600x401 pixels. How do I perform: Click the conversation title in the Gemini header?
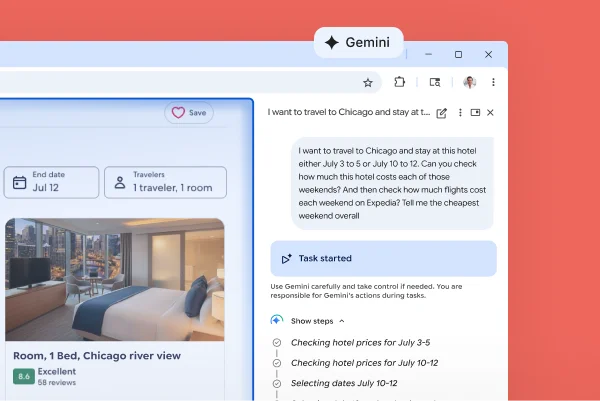point(349,112)
